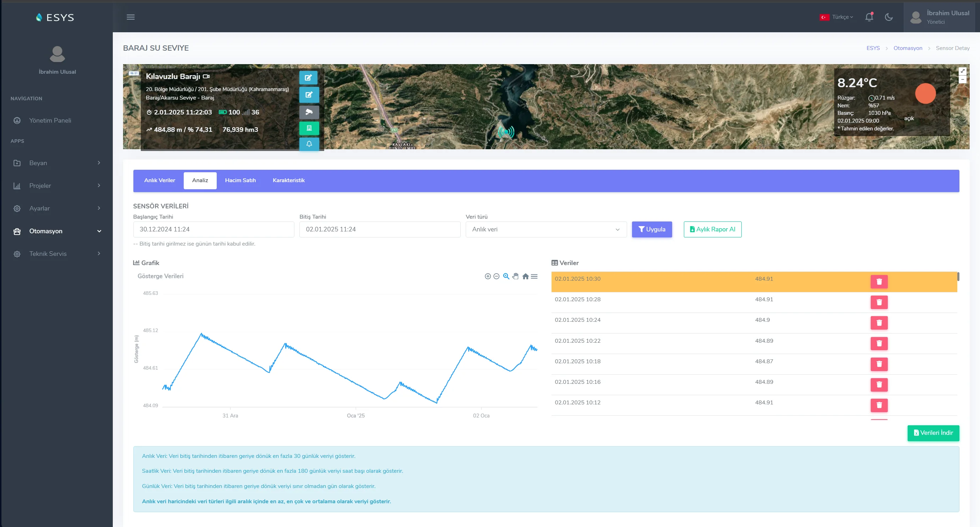
Task: Reset chart zoom with home icon
Action: [x=525, y=276]
